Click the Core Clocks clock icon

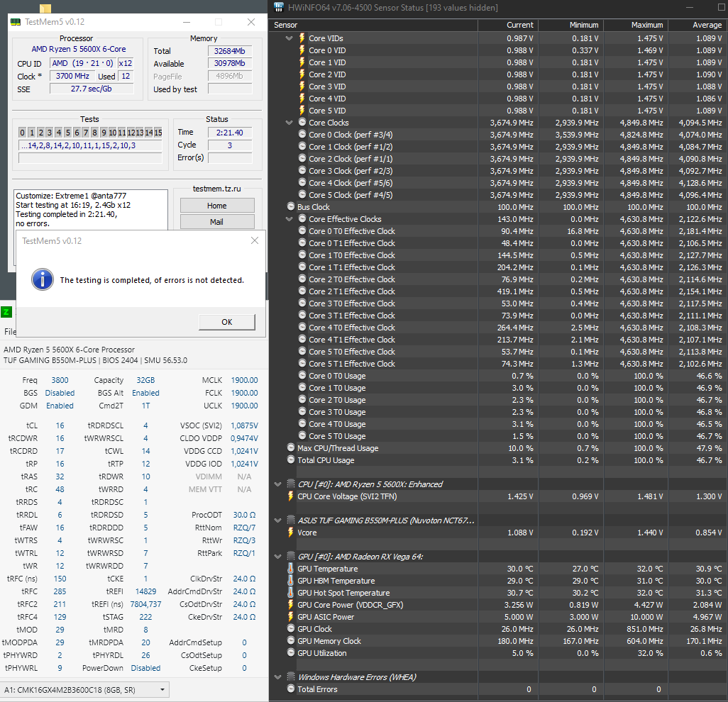[302, 122]
